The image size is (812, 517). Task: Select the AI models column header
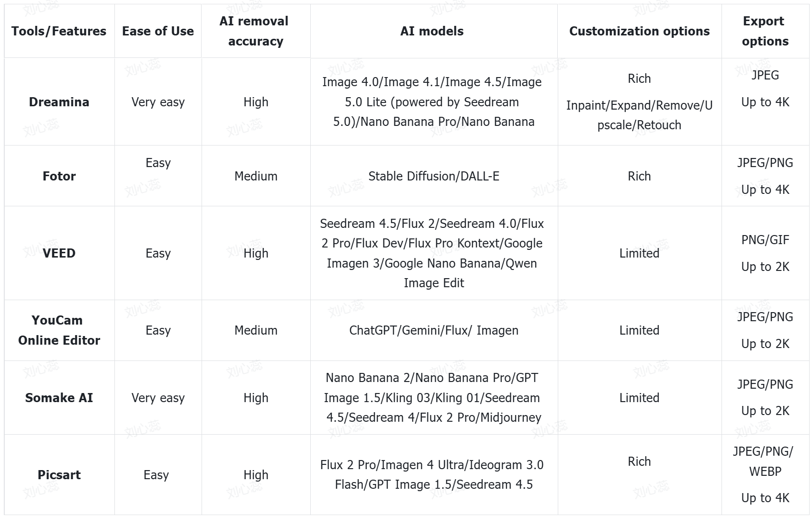pyautogui.click(x=434, y=31)
